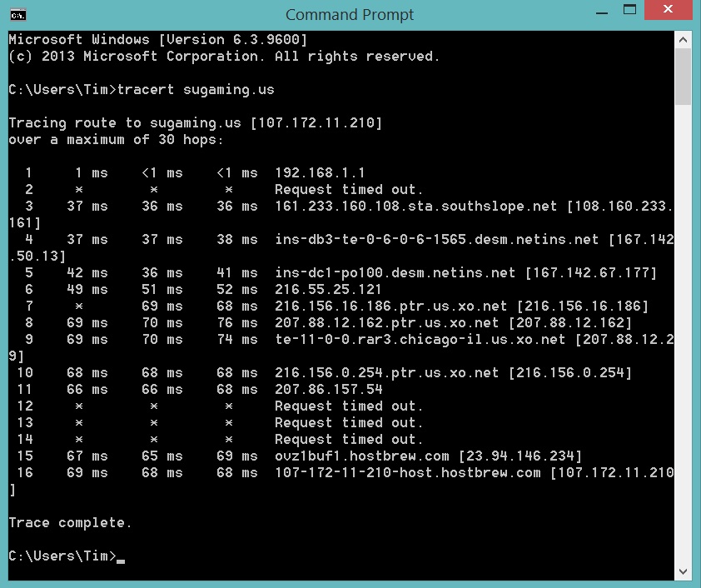
Task: Open the Command Prompt system menu icon
Action: (x=17, y=15)
